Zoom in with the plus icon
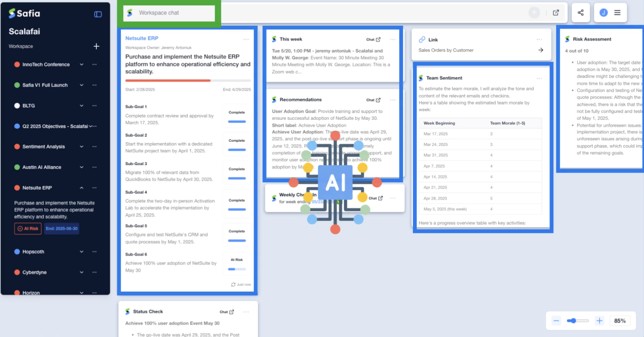 click(599, 321)
